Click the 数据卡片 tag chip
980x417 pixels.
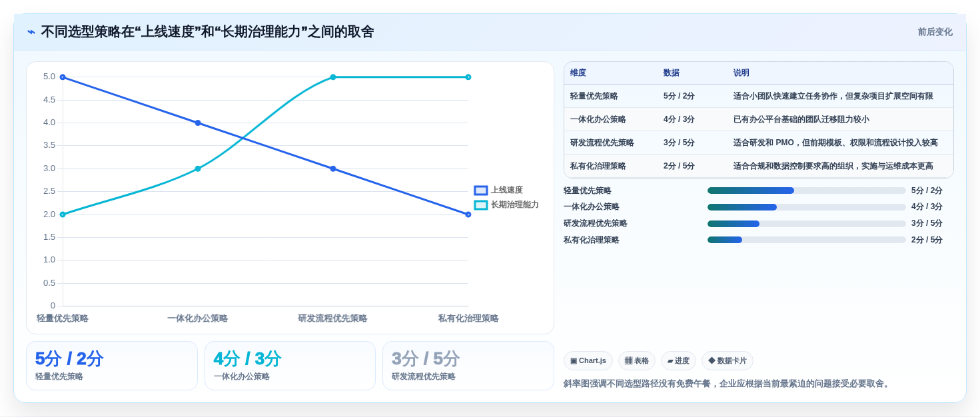tap(728, 361)
